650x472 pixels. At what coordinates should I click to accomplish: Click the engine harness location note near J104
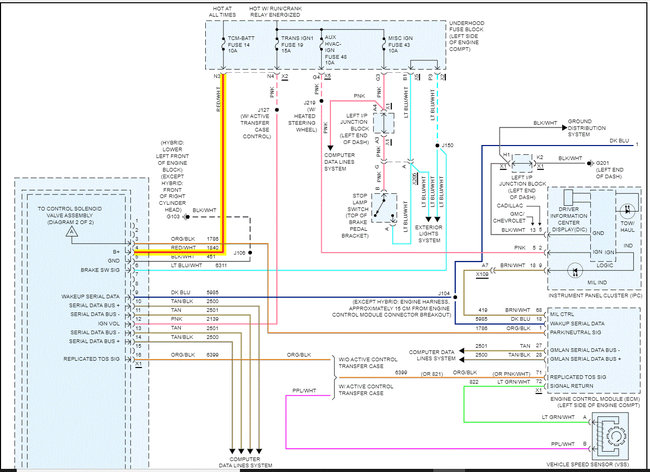[x=391, y=308]
